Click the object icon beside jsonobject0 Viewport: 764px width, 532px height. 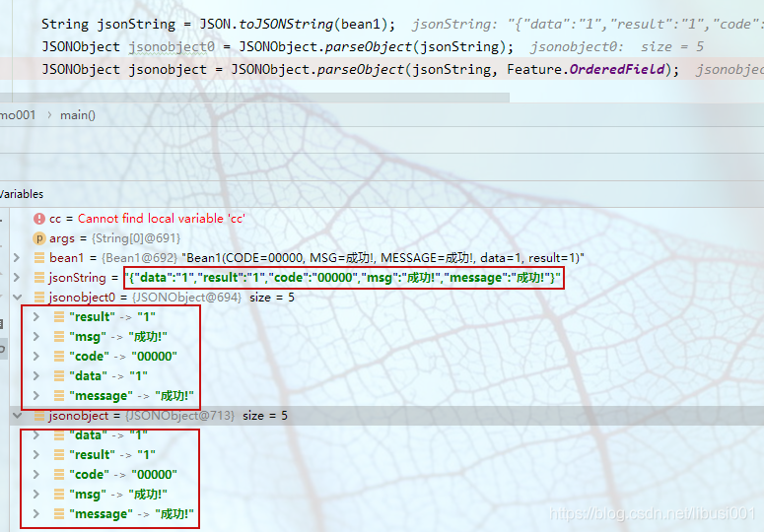click(39, 297)
